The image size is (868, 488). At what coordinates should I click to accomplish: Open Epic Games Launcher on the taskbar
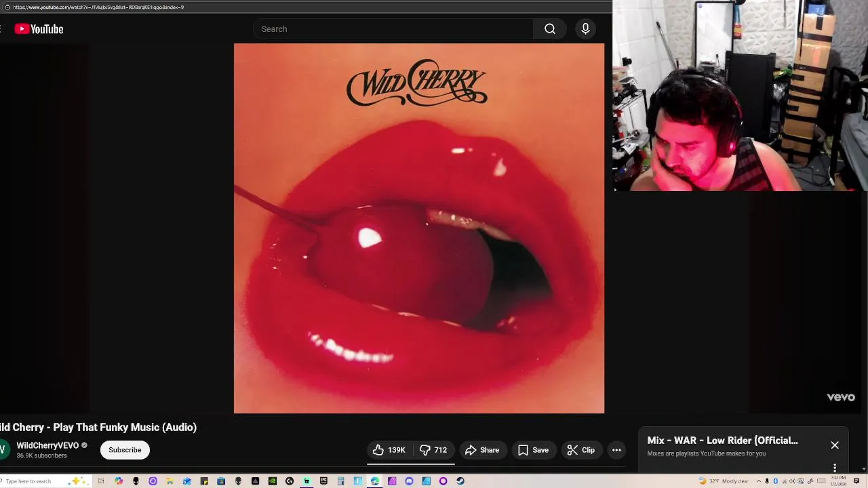point(323,481)
